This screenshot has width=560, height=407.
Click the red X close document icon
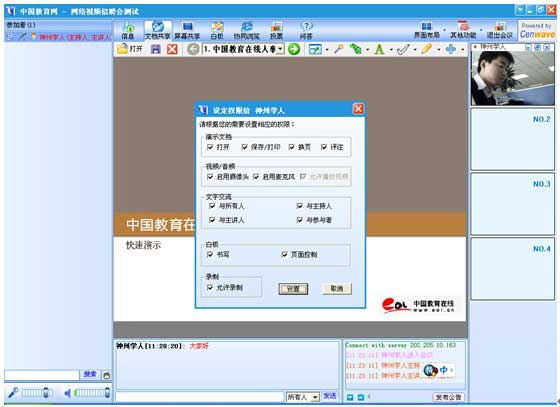pyautogui.click(x=172, y=49)
